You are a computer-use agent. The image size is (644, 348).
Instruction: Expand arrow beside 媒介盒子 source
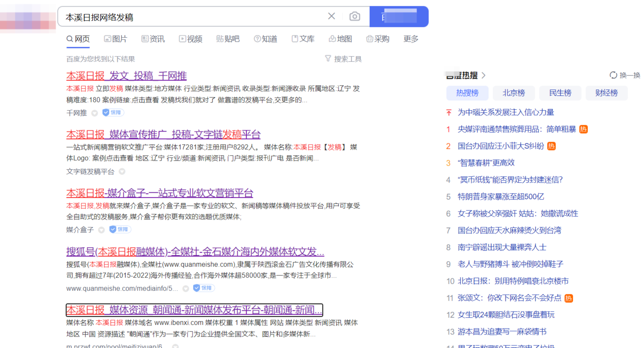pyautogui.click(x=101, y=230)
